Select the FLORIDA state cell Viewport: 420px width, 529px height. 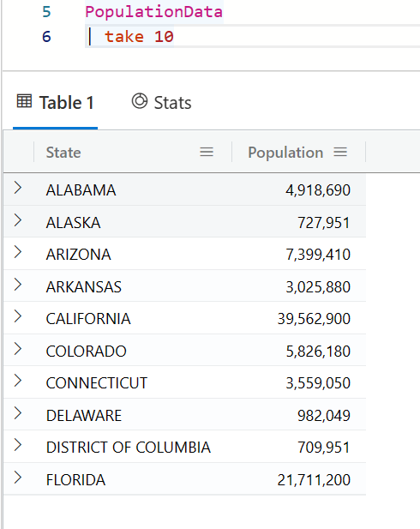tap(76, 480)
